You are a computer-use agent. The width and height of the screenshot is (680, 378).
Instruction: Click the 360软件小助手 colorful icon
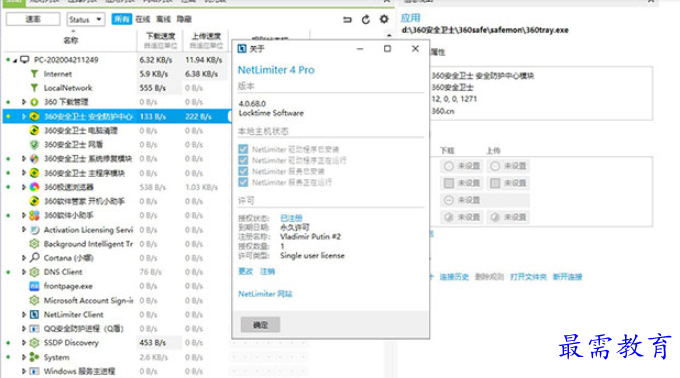(x=34, y=215)
